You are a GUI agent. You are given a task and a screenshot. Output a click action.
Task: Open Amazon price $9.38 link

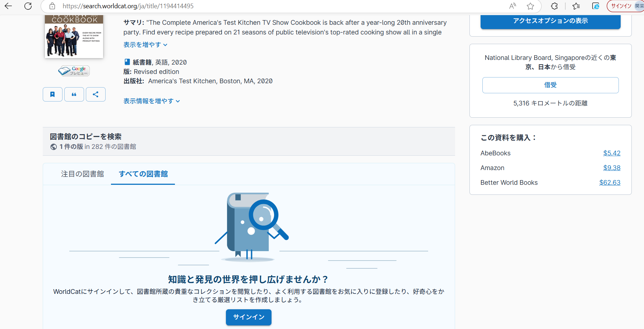point(612,168)
